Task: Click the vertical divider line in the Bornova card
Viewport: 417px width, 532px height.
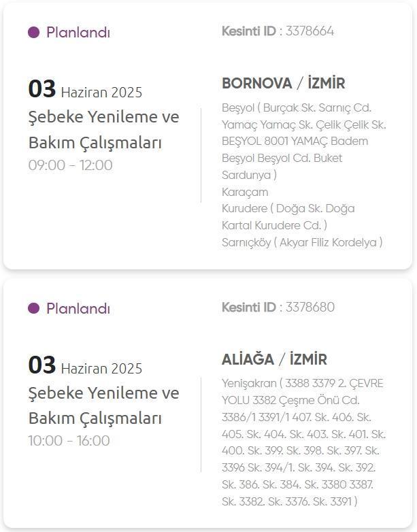Action: (x=201, y=155)
